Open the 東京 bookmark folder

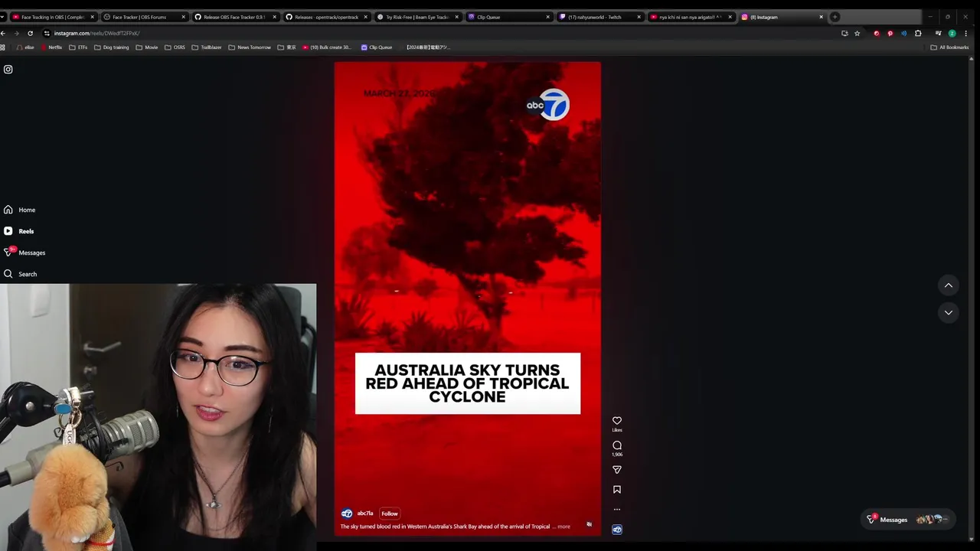287,47
